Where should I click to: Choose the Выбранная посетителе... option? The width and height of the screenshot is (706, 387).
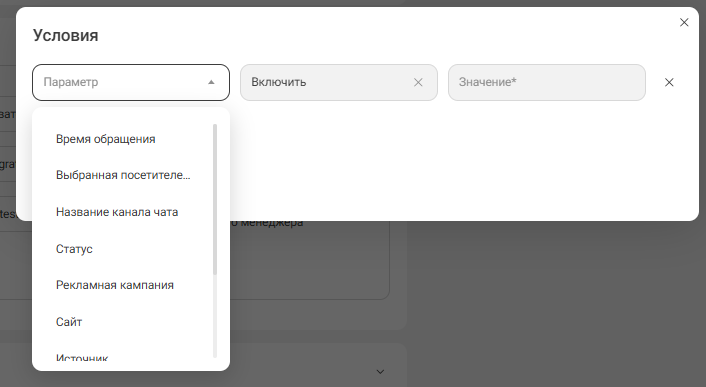[x=122, y=175]
